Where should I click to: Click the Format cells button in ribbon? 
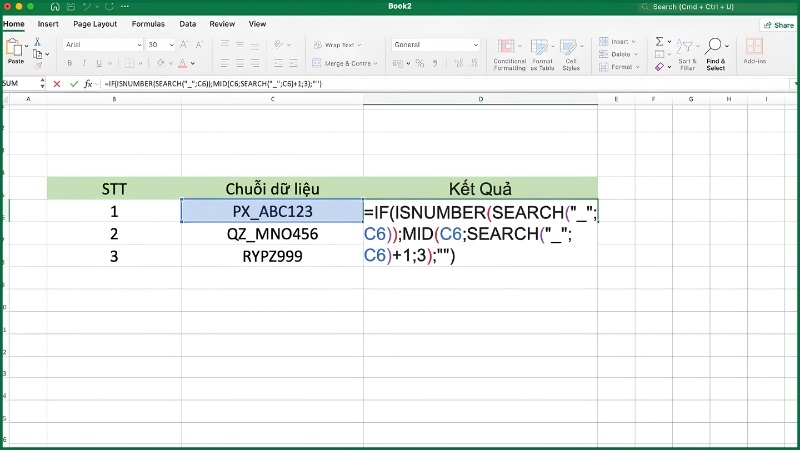[619, 67]
